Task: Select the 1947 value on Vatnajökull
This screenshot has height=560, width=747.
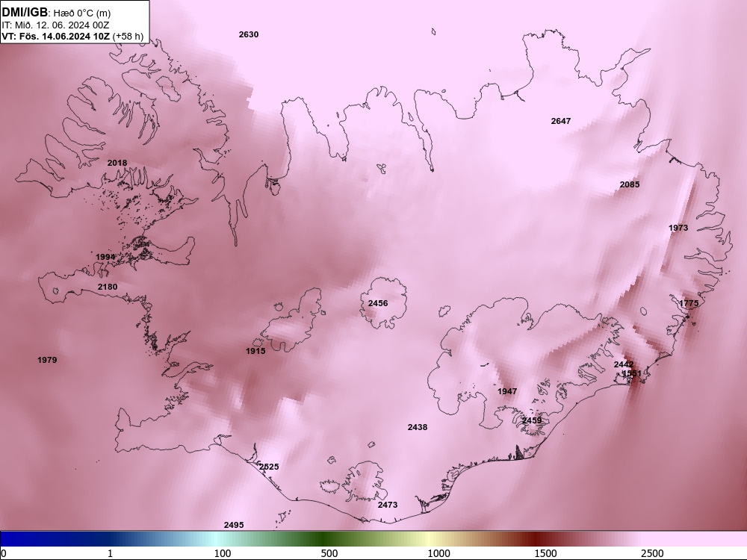Action: [x=507, y=391]
